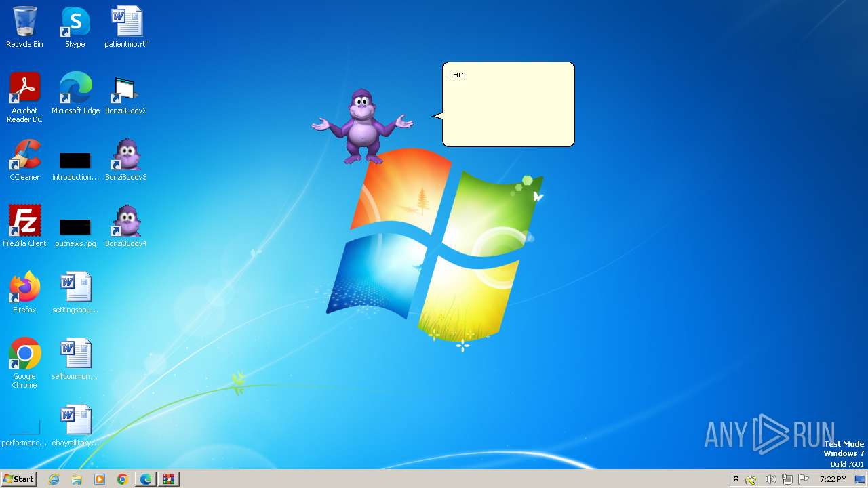Open the volume speaker tray icon

(x=770, y=480)
